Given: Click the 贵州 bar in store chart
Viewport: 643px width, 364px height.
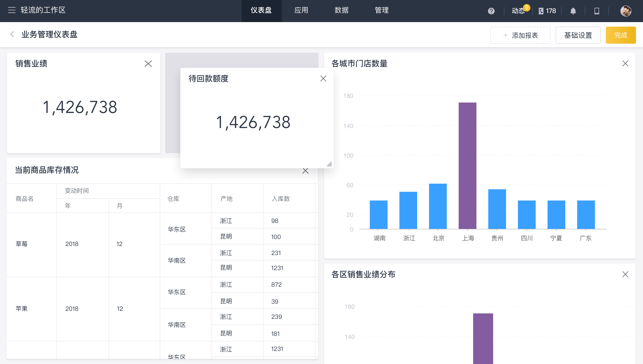Looking at the screenshot, I should point(497,209).
